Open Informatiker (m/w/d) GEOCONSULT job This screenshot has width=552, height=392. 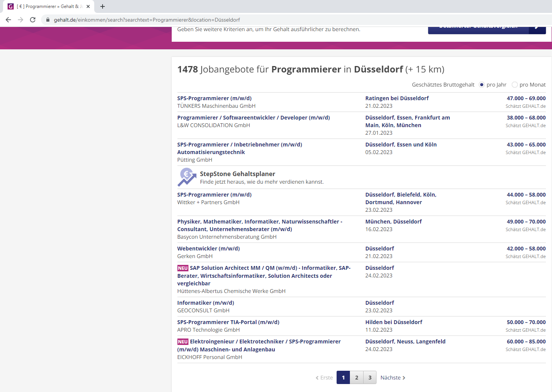[206, 303]
